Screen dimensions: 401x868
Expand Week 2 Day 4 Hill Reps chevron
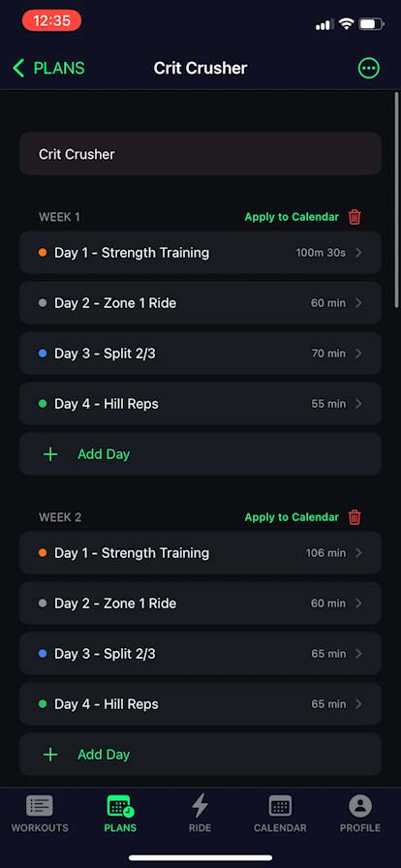coord(358,704)
